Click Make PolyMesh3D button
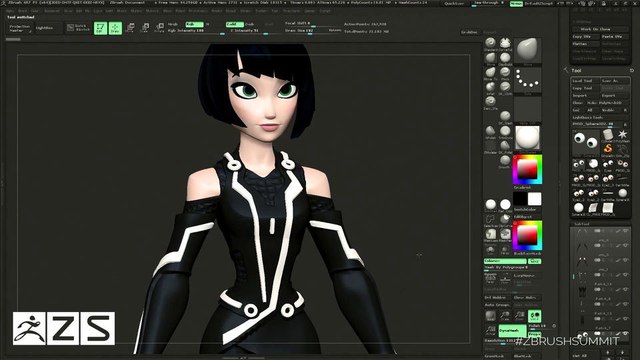Image resolution: width=640 pixels, height=360 pixels. click(607, 103)
